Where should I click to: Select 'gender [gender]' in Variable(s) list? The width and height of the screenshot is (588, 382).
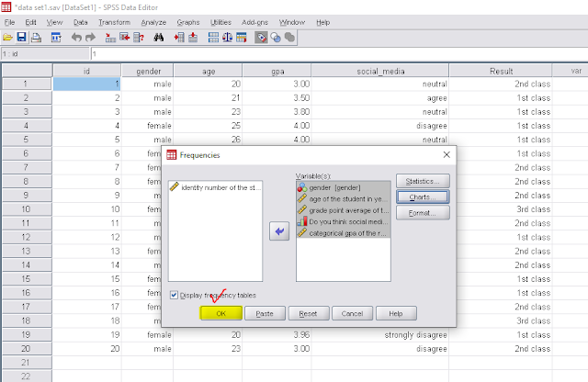click(x=343, y=187)
